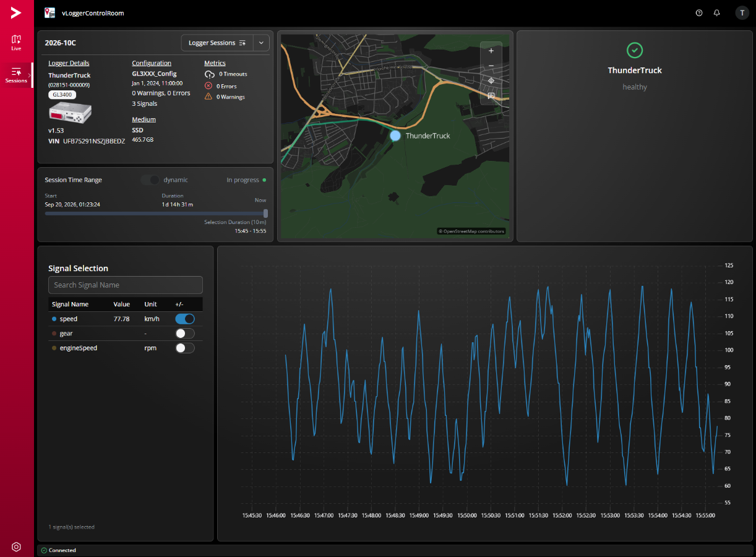The width and height of the screenshot is (756, 557).
Task: Open the OpenStreetMap contributors link
Action: [471, 231]
